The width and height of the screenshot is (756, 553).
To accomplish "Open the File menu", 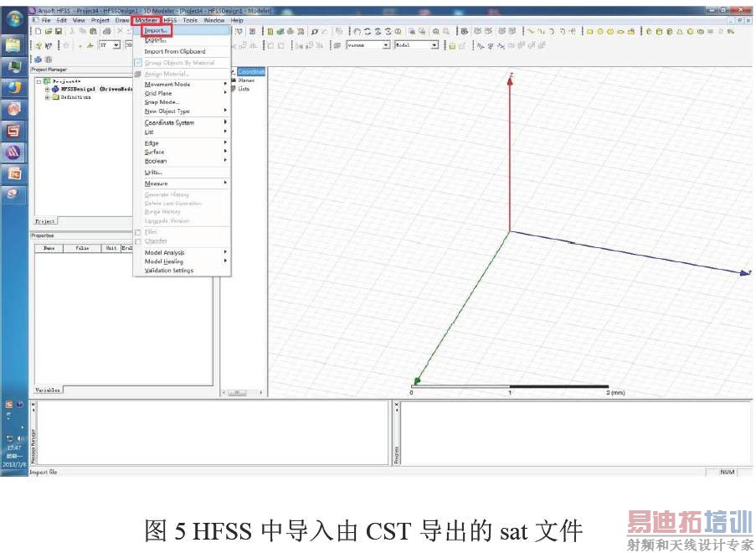I will point(46,20).
